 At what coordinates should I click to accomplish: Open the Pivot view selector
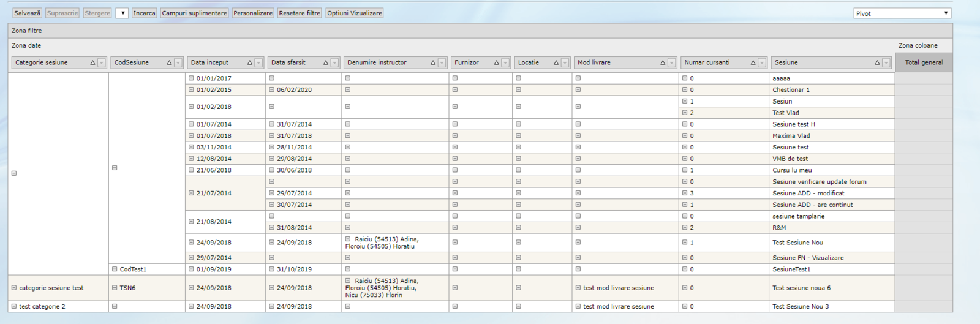coord(902,13)
